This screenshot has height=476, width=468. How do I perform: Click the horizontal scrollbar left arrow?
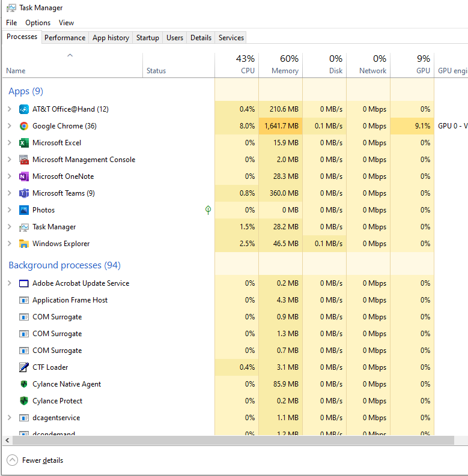(7, 440)
